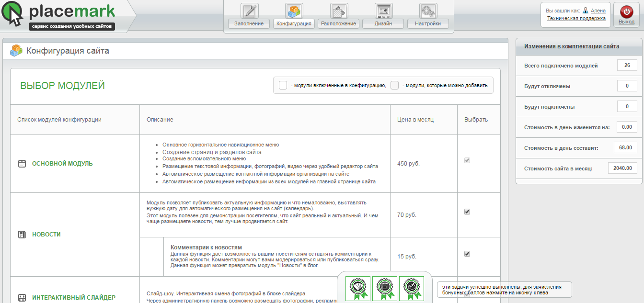The width and height of the screenshot is (644, 303).
Task: Click the Настройки gears icon
Action: tap(428, 11)
